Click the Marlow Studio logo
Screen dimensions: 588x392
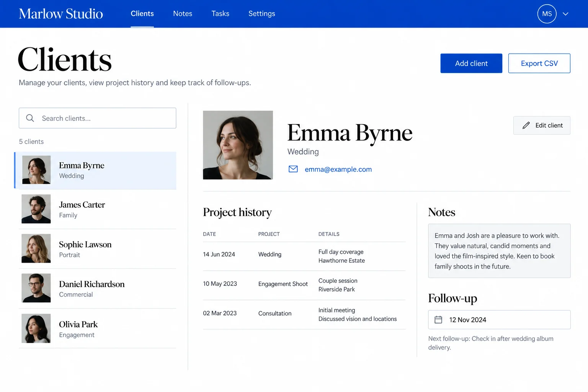(61, 14)
